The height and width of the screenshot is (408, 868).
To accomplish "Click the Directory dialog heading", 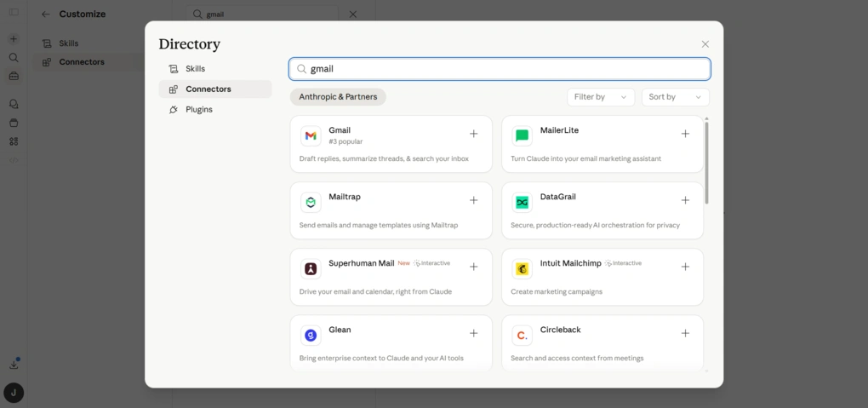I will [189, 44].
